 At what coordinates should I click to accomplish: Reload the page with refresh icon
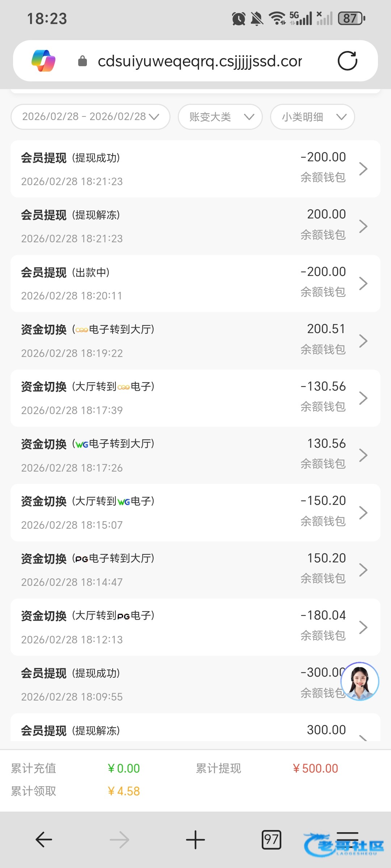[x=347, y=61]
